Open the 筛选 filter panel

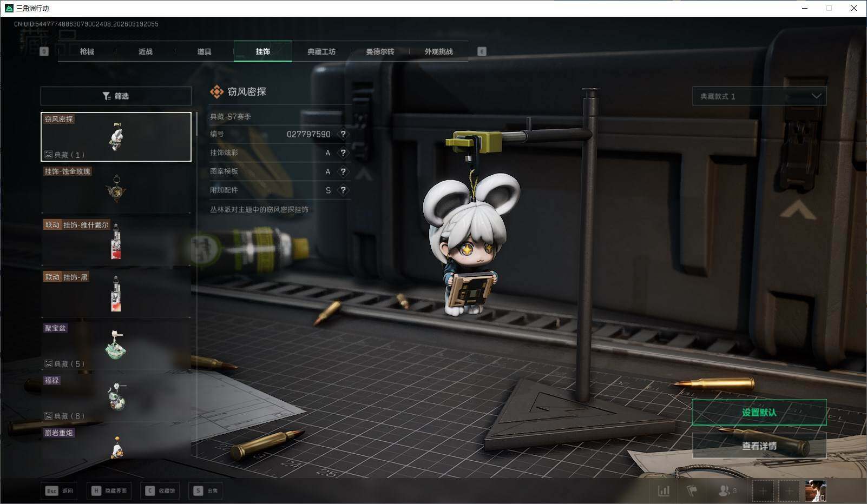click(116, 96)
